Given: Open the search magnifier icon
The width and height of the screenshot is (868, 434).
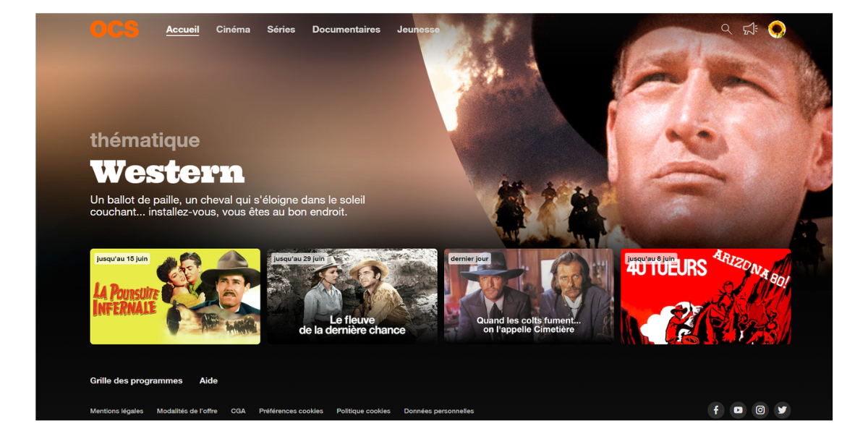Looking at the screenshot, I should coord(726,29).
